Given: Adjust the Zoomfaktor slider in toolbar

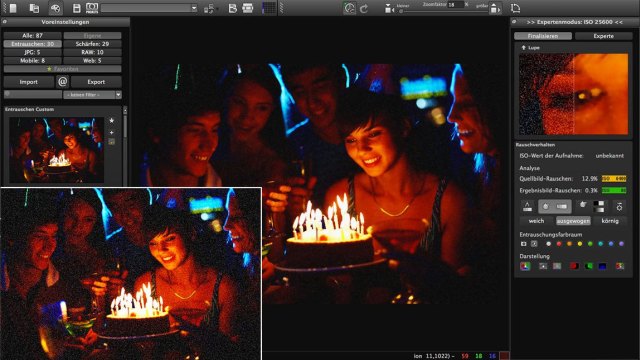Looking at the screenshot, I should (x=443, y=11).
